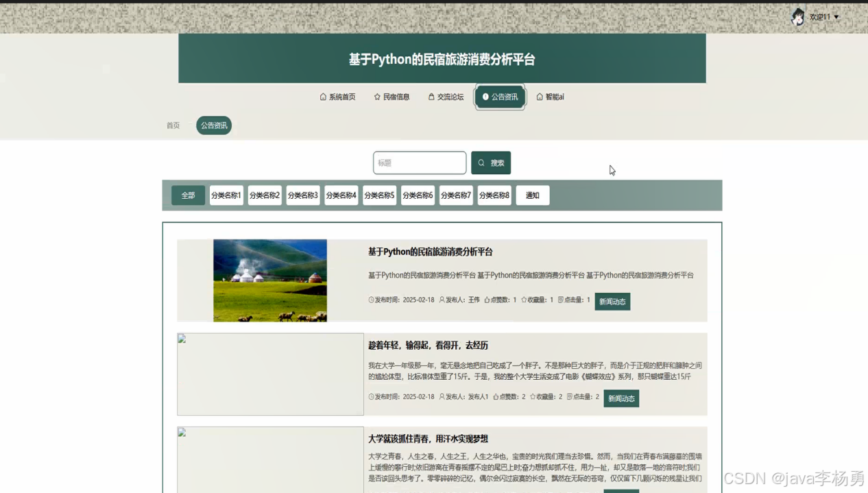Click 趁着年轻 article summary text
868x493 pixels.
point(535,371)
